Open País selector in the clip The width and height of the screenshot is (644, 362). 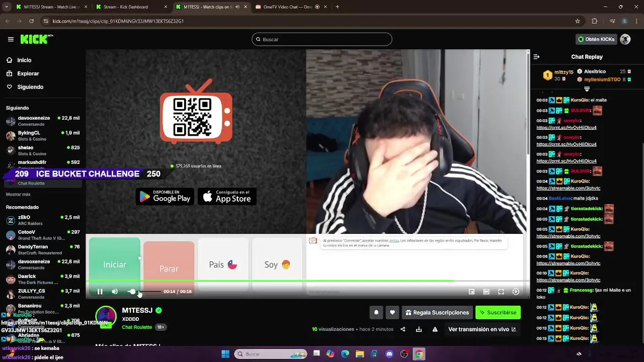tap(223, 264)
